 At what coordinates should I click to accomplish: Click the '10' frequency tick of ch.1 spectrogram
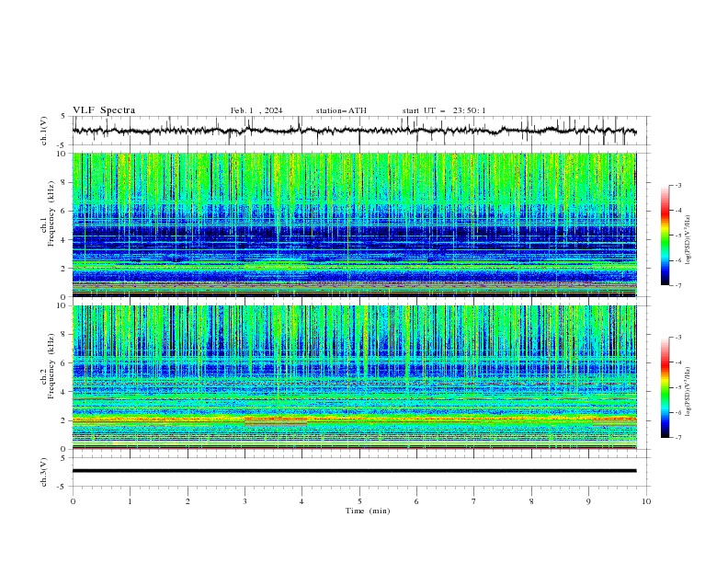tap(63, 154)
